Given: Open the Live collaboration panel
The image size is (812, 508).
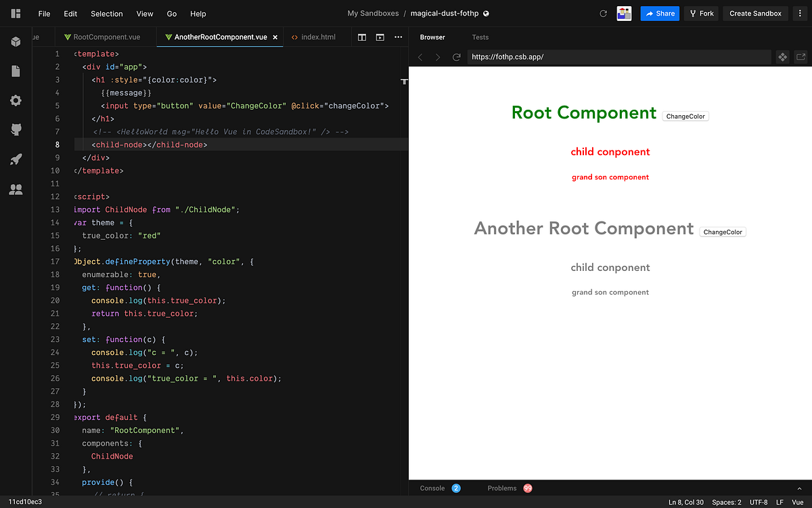Looking at the screenshot, I should pyautogui.click(x=16, y=190).
